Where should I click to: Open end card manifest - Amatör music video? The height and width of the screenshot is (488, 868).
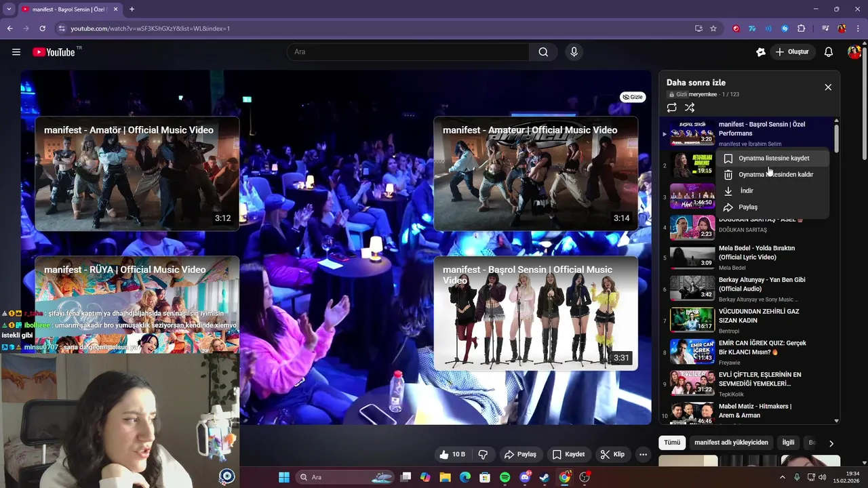tap(137, 174)
